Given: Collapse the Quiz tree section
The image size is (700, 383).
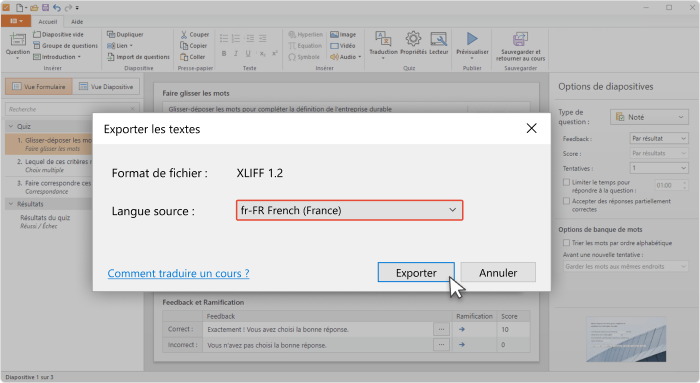Looking at the screenshot, I should 11,126.
